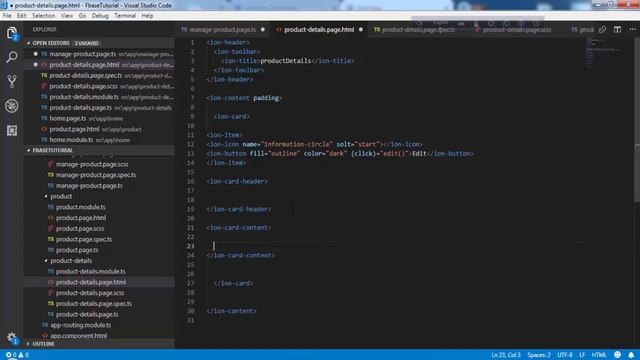Collapse the product folder
The image size is (640, 360).
(x=61, y=196)
